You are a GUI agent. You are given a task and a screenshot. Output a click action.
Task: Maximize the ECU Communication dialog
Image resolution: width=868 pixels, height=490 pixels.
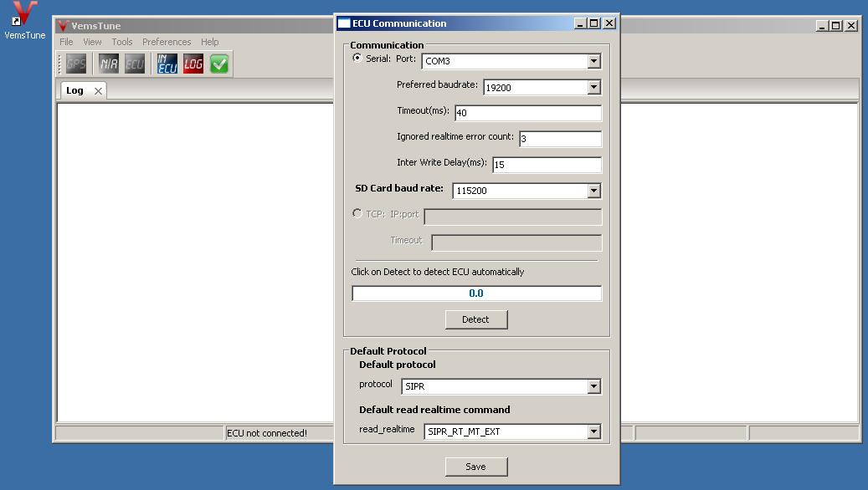(x=593, y=23)
